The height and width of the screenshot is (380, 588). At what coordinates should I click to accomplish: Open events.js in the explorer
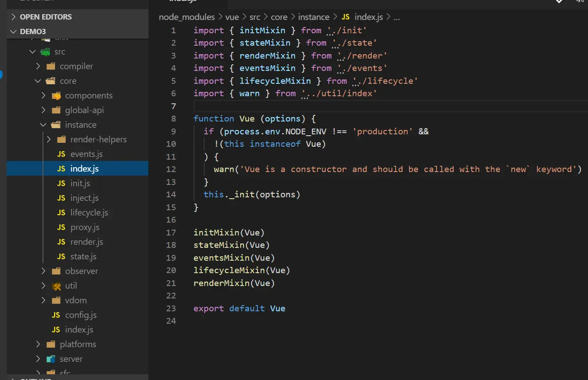tap(86, 154)
